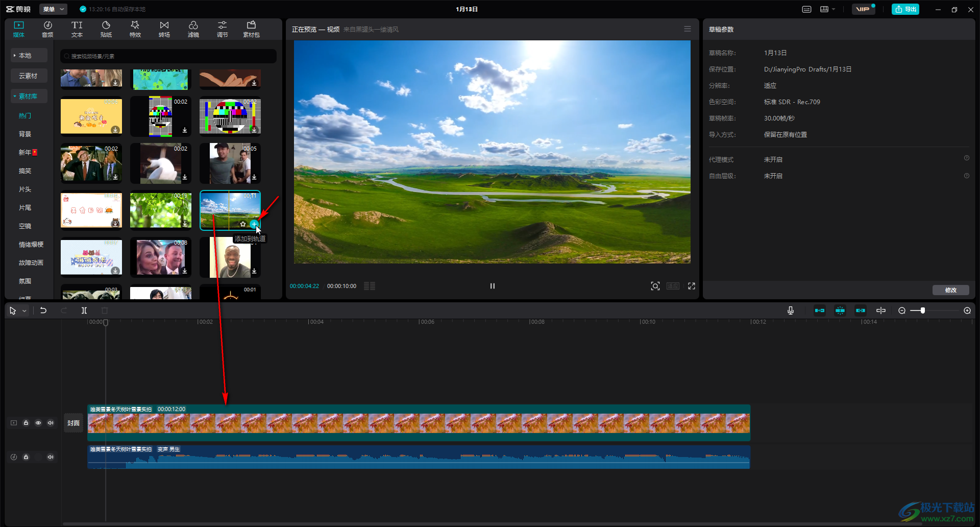The image size is (980, 527).
Task: Download the 00:05 man clip
Action: [x=254, y=177]
